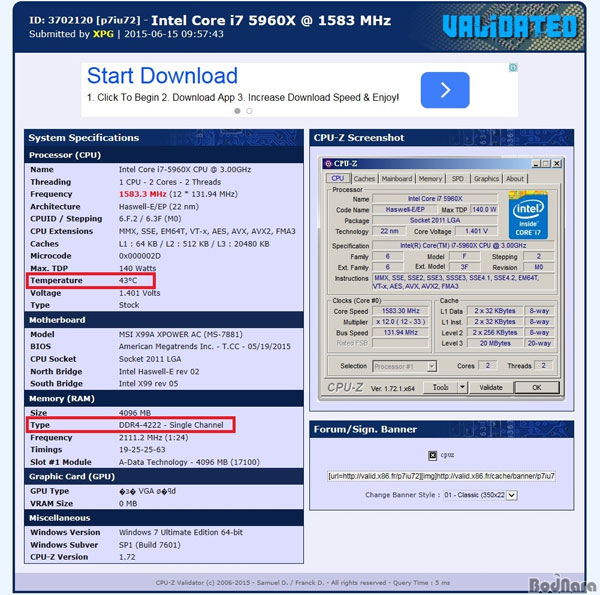Image resolution: width=600 pixels, height=595 pixels.
Task: Click the CPU-Z Version 1.72 value
Action: point(127,557)
